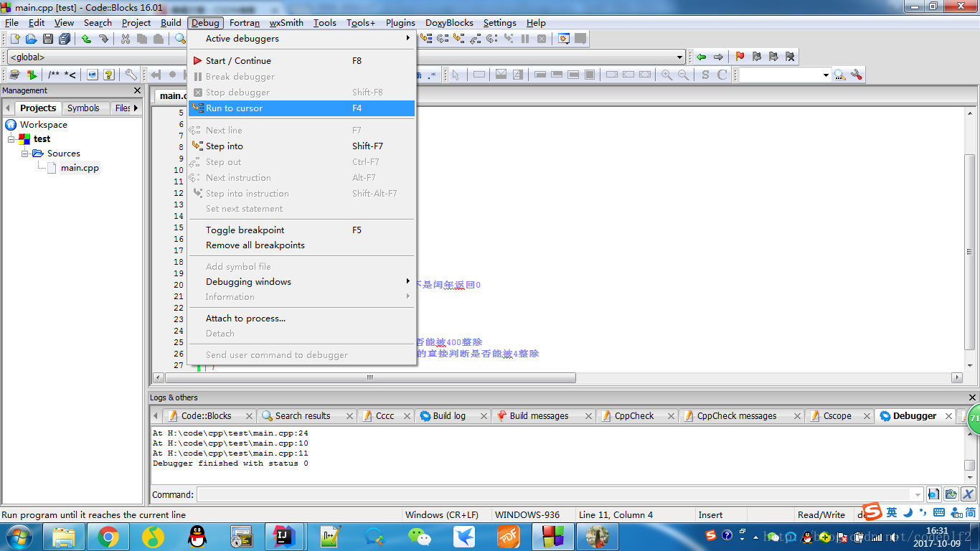Close the Management panel
Viewport: 980px width, 551px height.
pos(138,90)
